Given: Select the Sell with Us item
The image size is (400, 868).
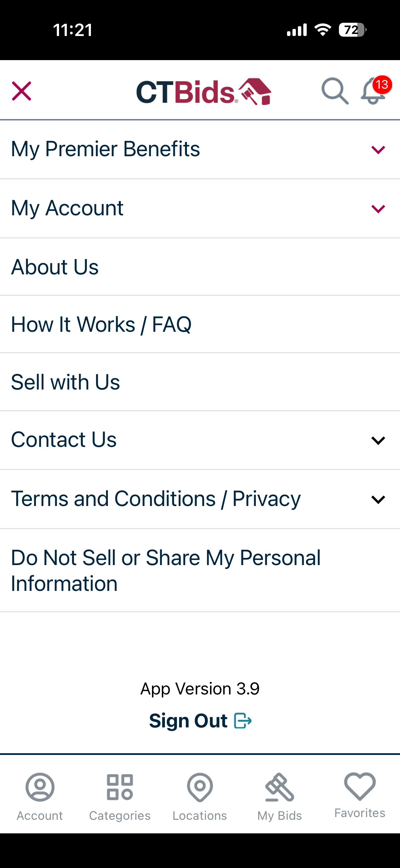Looking at the screenshot, I should point(65,382).
